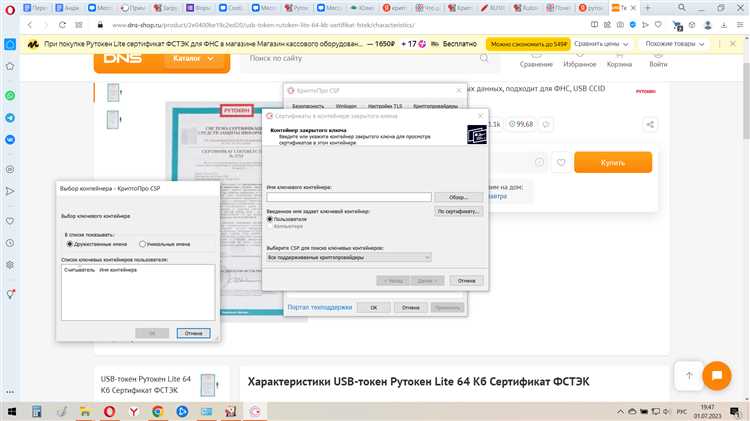Screen dimensions: 750x421
Task: Open the notification center icon
Action: [x=735, y=411]
